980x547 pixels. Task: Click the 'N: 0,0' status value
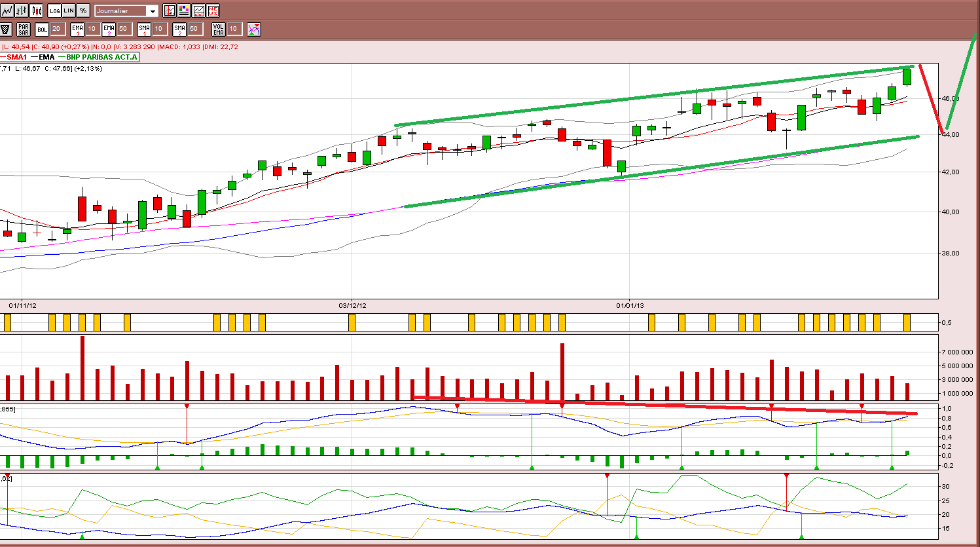tap(101, 47)
